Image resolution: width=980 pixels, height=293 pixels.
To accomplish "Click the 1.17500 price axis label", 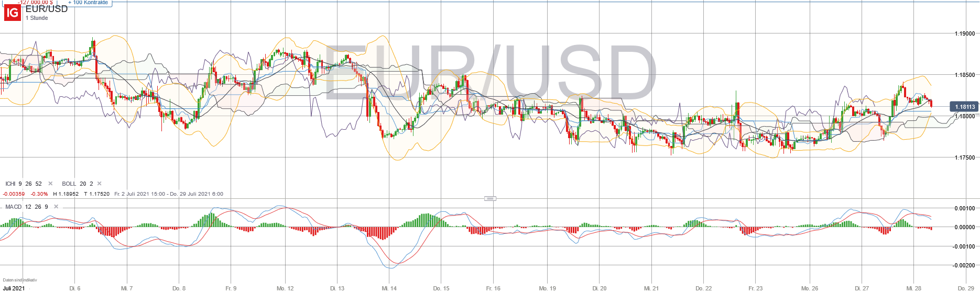I will point(965,157).
